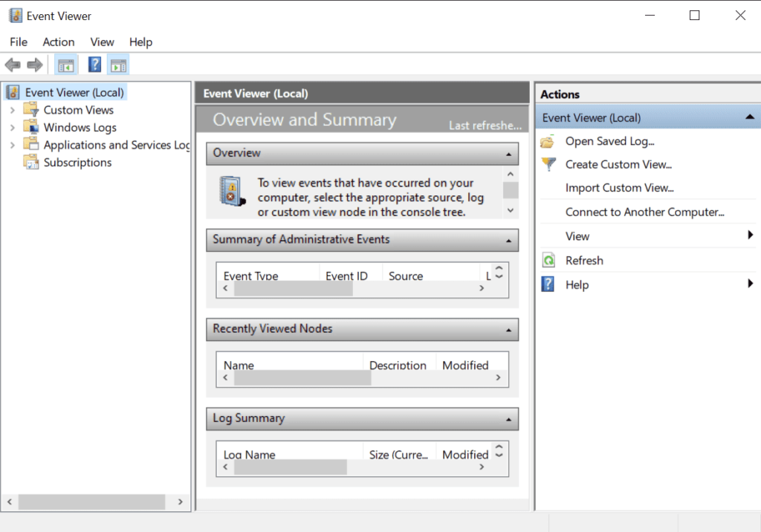
Task: Click the Event ID column header
Action: click(x=346, y=276)
